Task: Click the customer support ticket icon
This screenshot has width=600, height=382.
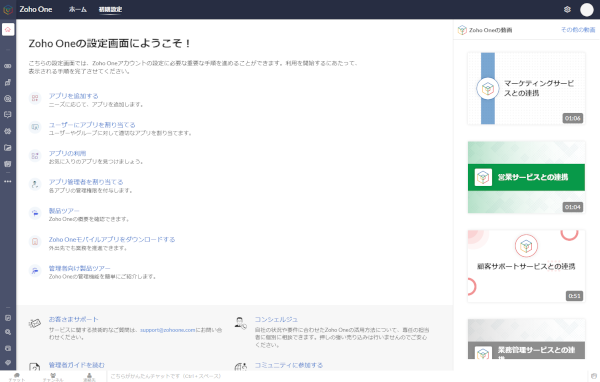Action: pyautogui.click(x=35, y=324)
